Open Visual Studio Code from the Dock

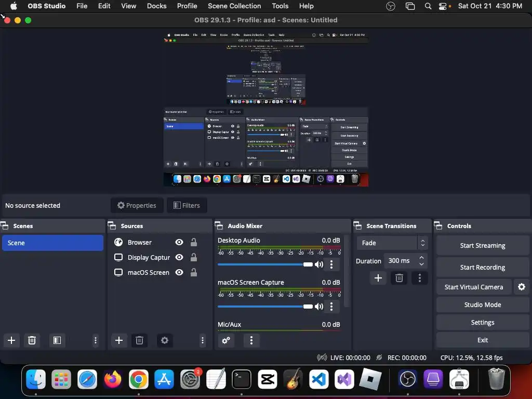[318, 379]
